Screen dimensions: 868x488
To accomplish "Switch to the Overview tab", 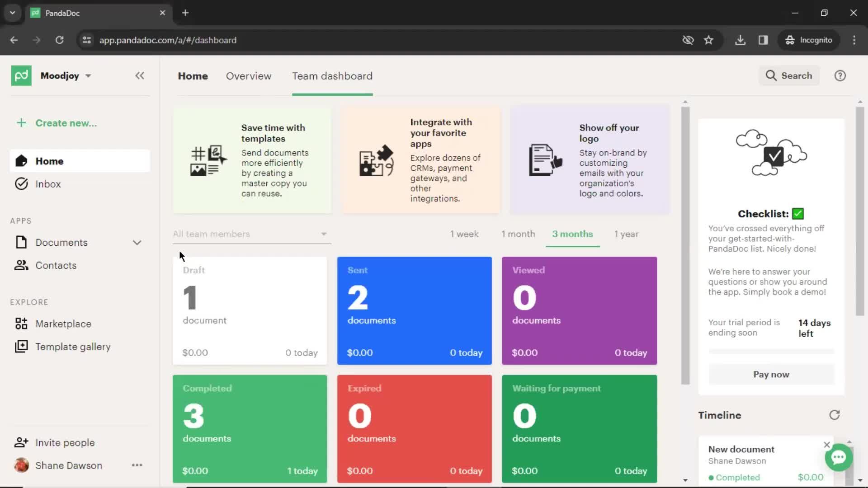I will pos(249,76).
